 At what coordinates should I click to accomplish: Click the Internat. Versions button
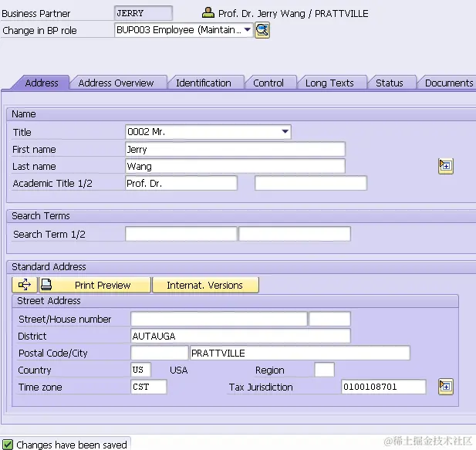click(205, 285)
